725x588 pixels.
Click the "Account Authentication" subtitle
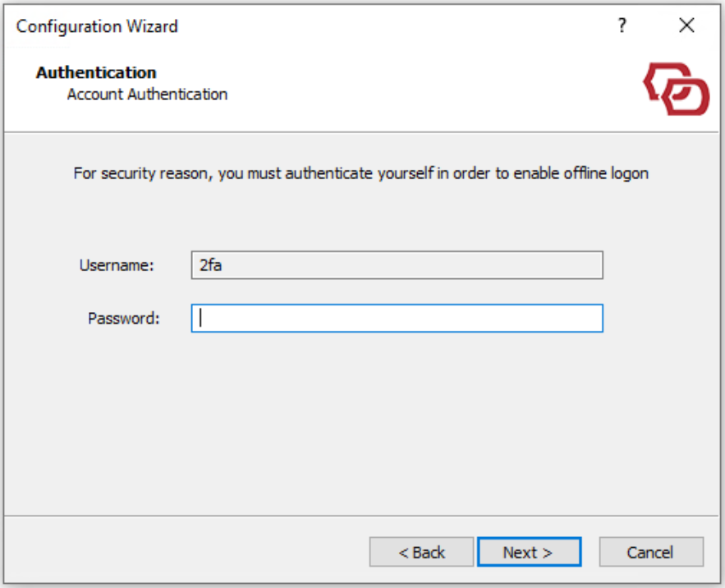coord(147,94)
